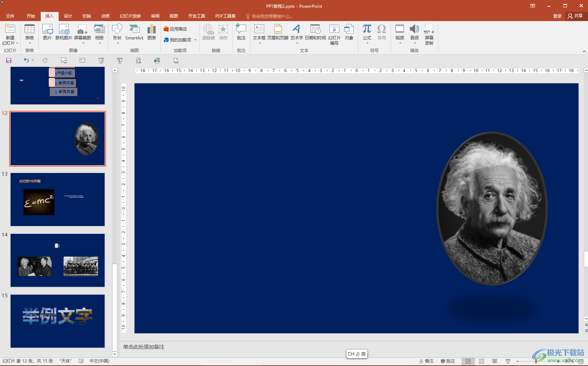Insert a Picture (图片) from file

pos(47,32)
